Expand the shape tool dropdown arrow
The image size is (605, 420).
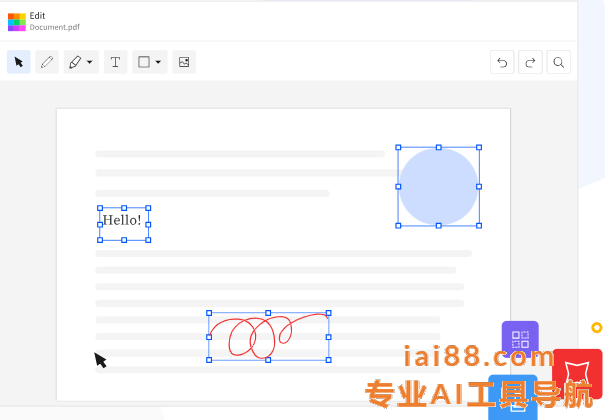(158, 62)
